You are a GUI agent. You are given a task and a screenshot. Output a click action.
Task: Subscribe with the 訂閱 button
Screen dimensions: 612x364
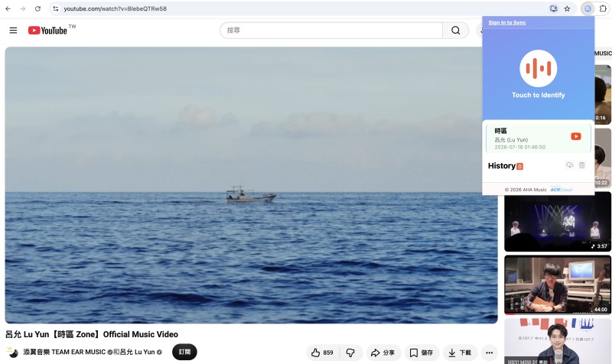[184, 352]
